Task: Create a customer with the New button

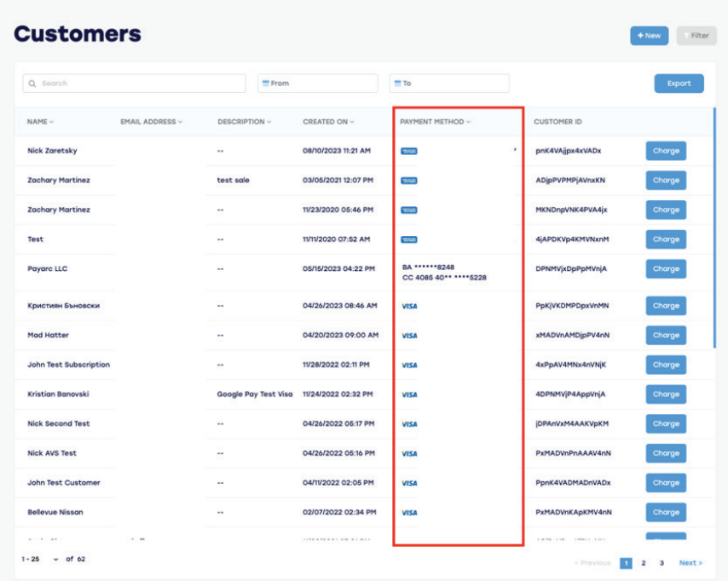Action: click(649, 35)
